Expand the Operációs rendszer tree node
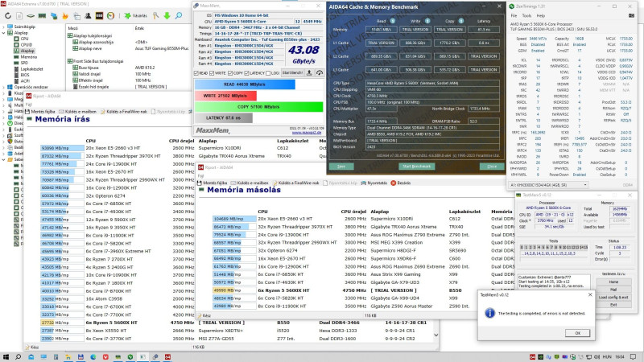The image size is (644, 362). point(4,87)
